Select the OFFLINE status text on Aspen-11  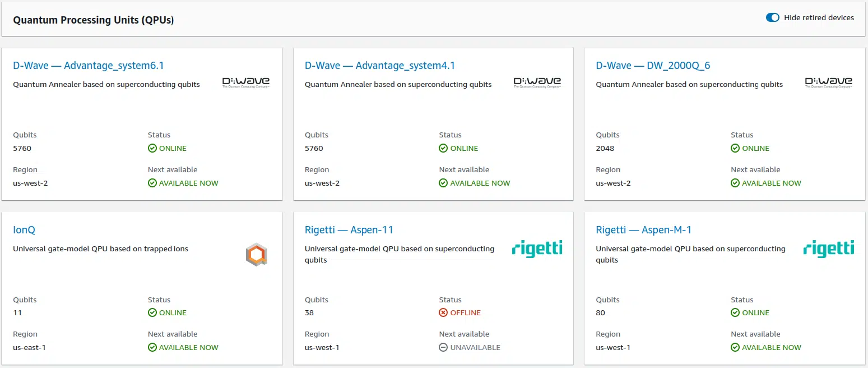tap(466, 313)
